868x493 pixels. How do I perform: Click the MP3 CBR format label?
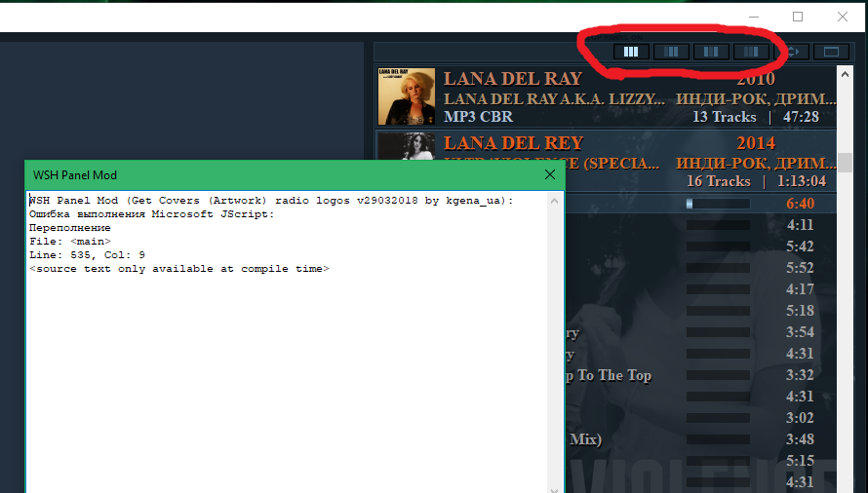tap(478, 117)
